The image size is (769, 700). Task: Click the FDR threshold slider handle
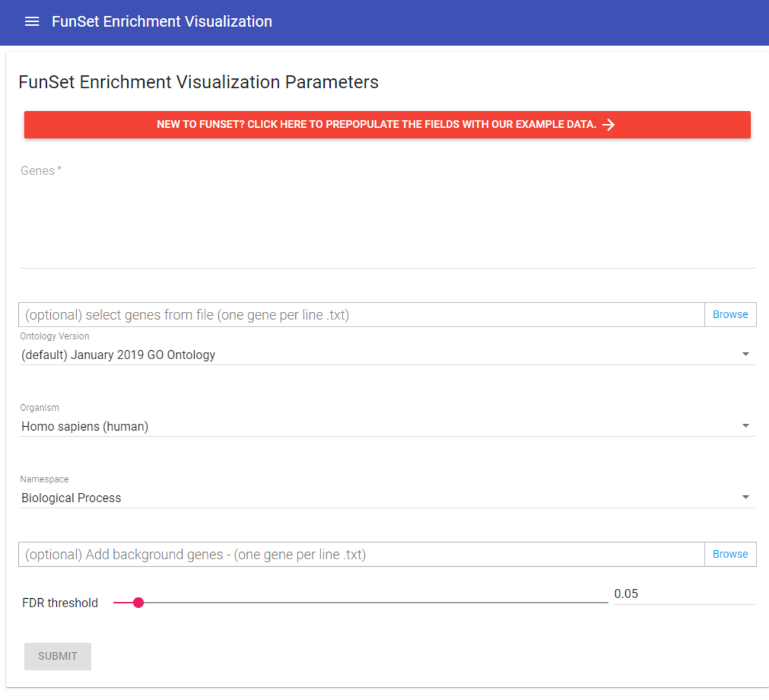tap(138, 603)
